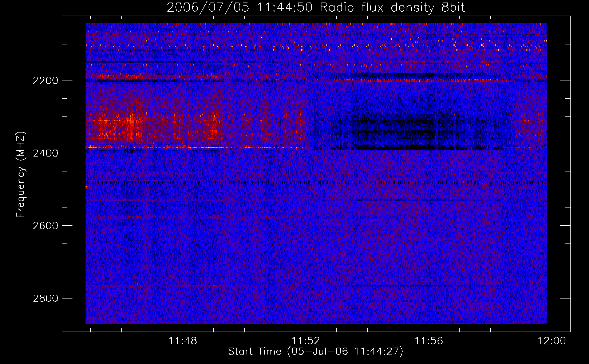Image resolution: width=589 pixels, height=364 pixels.
Task: Click the 2600 frequency tick label
Action: pos(46,226)
